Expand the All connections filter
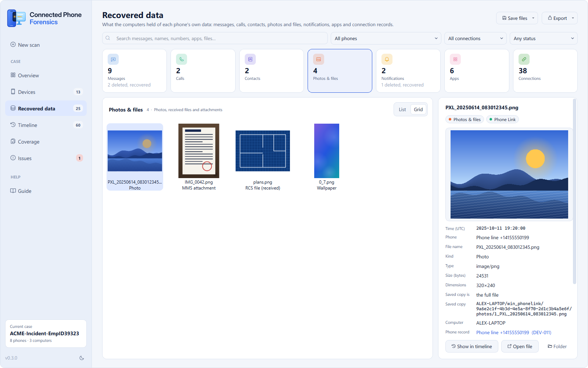Screen dimensions: 588x368 (x=475, y=38)
